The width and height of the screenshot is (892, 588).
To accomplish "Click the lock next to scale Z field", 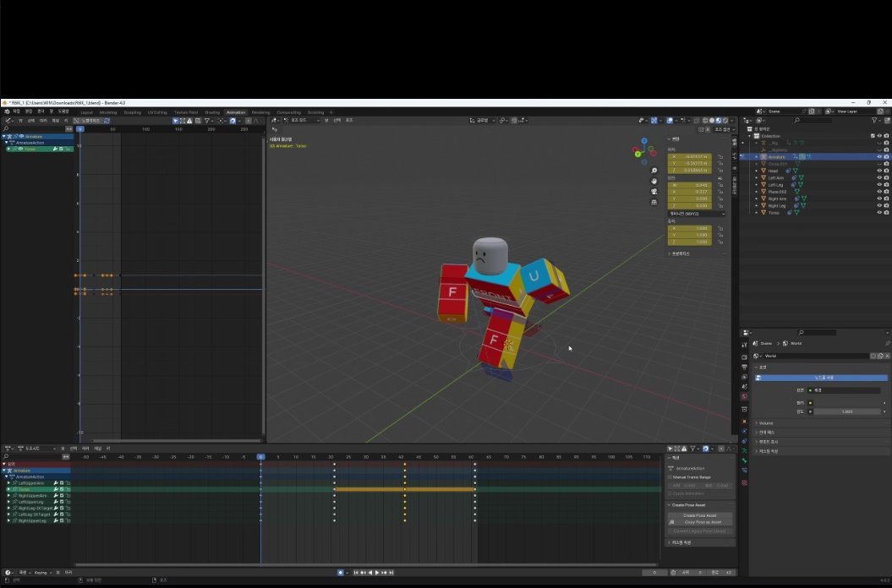I will point(720,242).
